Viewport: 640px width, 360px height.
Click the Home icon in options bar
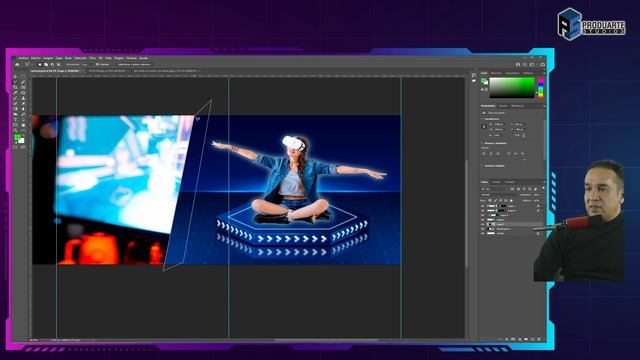[17, 64]
